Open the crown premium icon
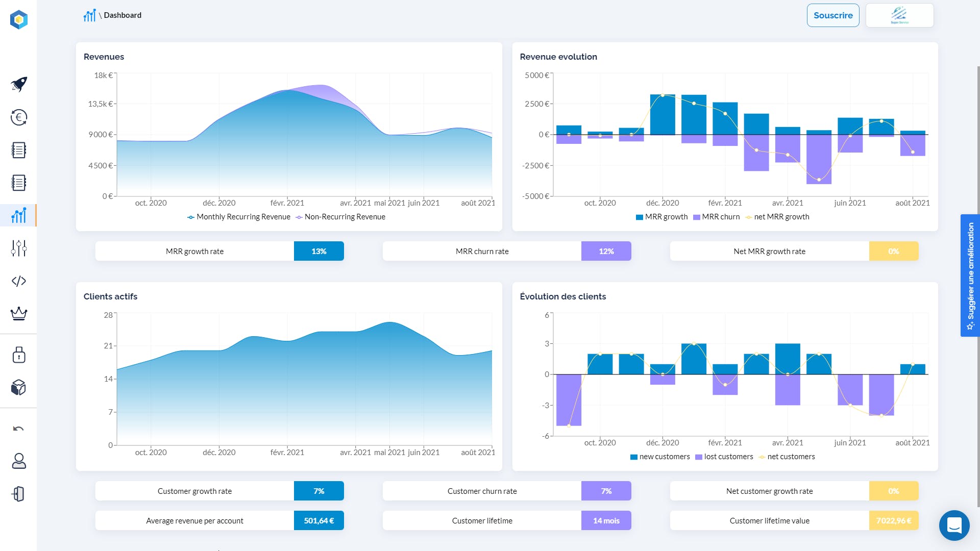This screenshot has height=551, width=980. point(19,313)
